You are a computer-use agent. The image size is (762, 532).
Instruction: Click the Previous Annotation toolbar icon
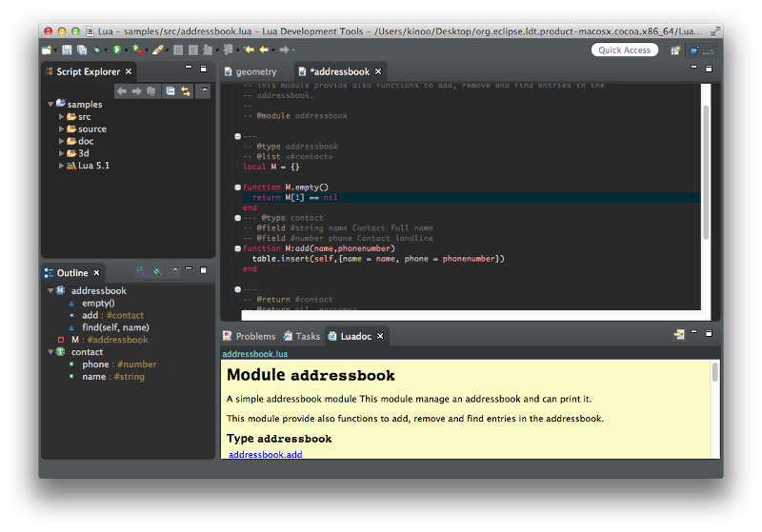pyautogui.click(x=228, y=50)
